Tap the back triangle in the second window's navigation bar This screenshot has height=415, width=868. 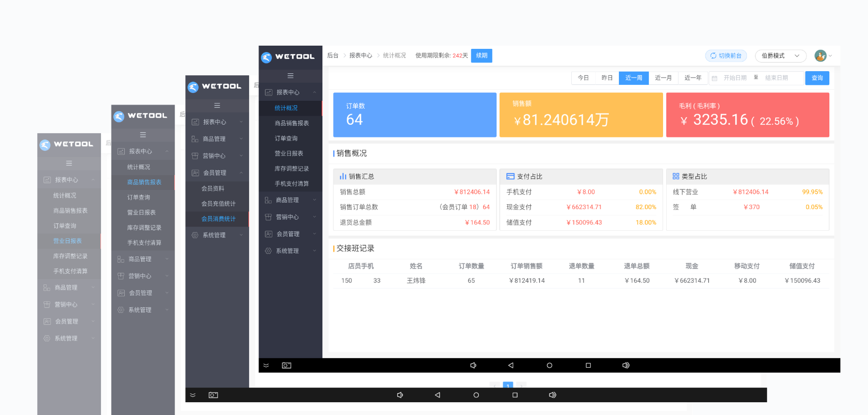437,395
